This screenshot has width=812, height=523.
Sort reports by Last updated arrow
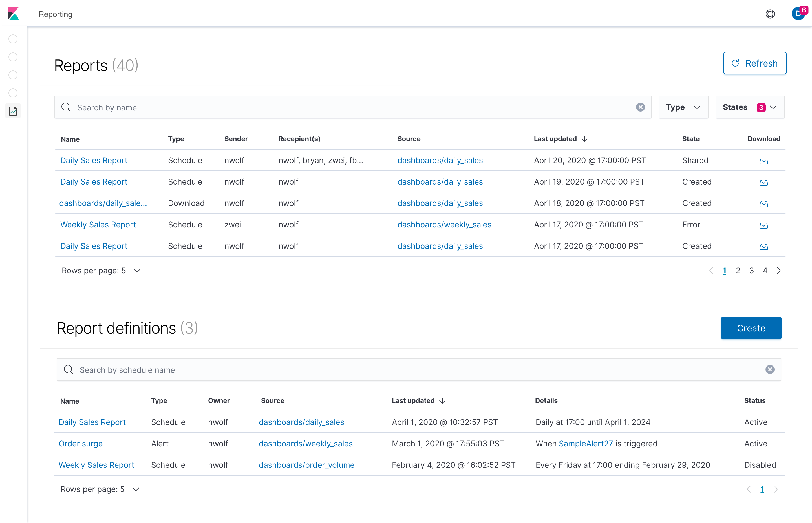[584, 139]
